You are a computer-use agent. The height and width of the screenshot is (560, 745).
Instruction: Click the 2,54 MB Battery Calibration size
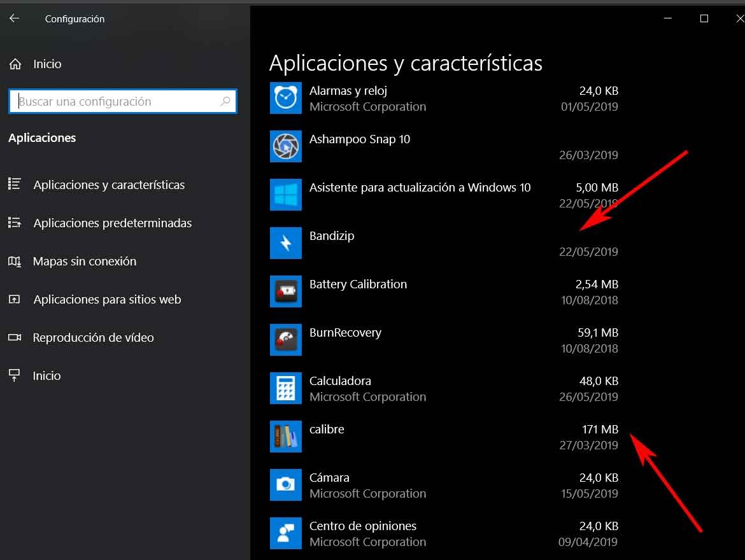(x=597, y=284)
